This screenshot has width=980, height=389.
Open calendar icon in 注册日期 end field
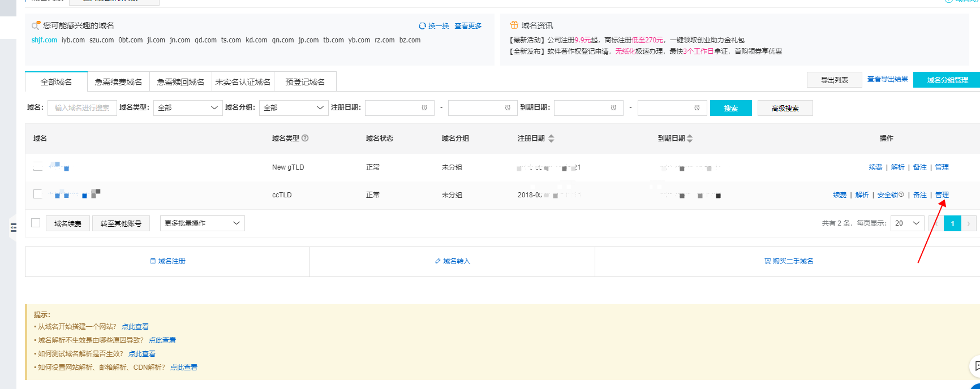pyautogui.click(x=508, y=108)
